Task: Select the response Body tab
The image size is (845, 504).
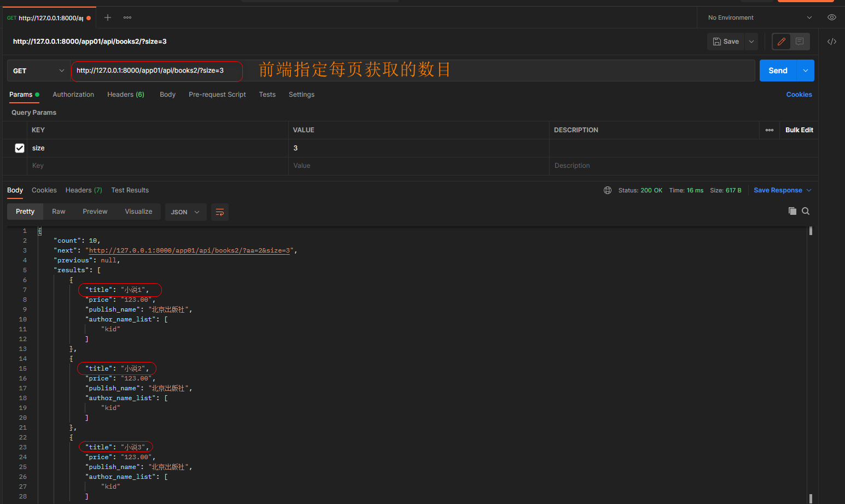Action: [x=15, y=190]
